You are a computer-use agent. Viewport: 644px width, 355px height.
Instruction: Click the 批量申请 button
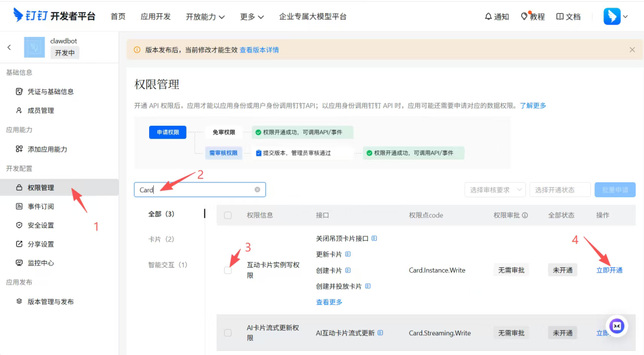point(615,189)
